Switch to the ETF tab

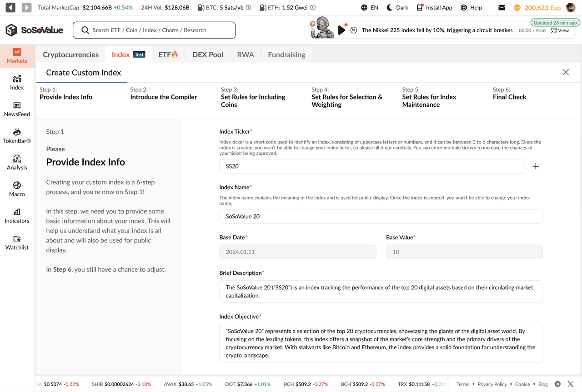[168, 55]
